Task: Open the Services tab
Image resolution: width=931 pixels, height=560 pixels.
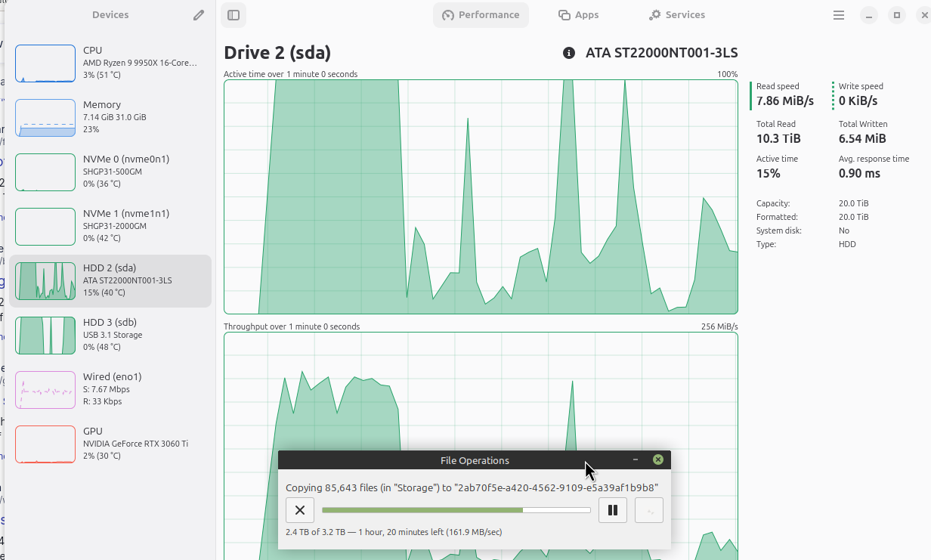Action: click(x=677, y=15)
